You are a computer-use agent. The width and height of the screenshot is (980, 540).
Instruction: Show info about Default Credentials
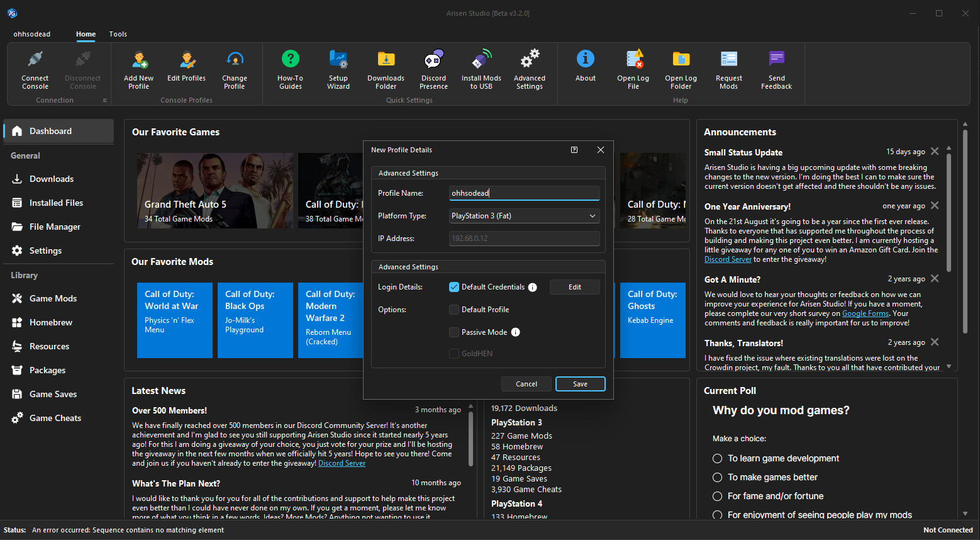533,288
